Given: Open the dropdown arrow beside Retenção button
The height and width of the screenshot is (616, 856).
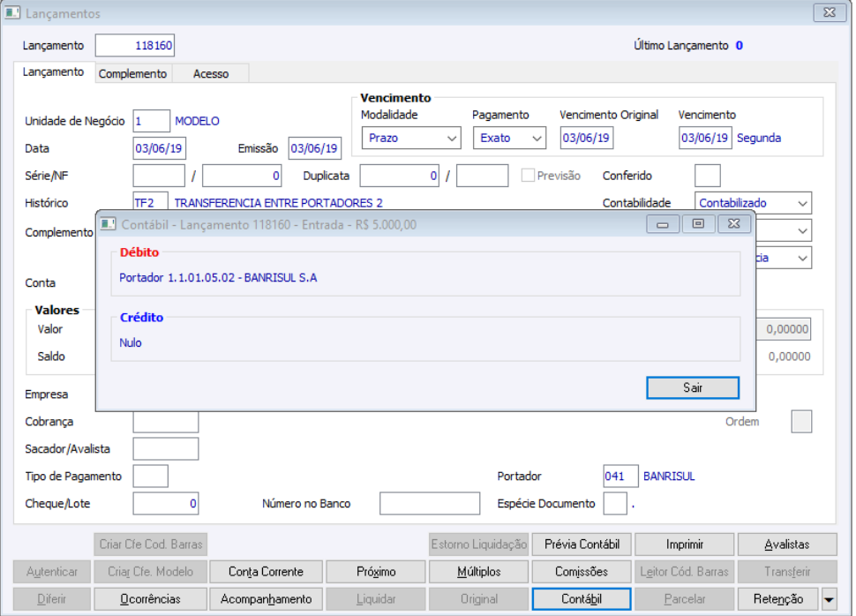Looking at the screenshot, I should click(x=830, y=599).
